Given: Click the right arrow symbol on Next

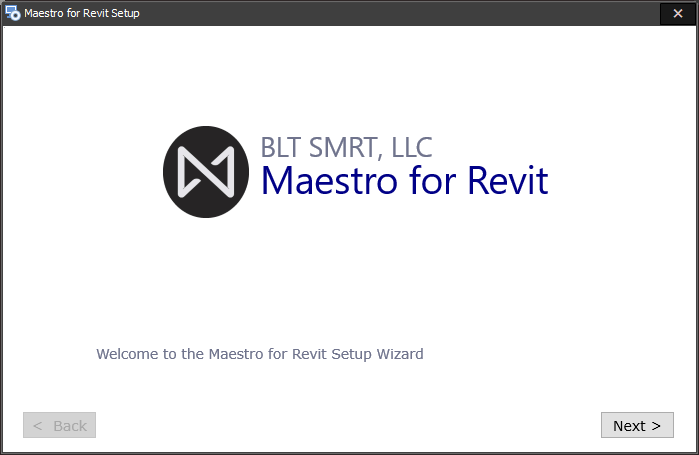Looking at the screenshot, I should (x=656, y=426).
